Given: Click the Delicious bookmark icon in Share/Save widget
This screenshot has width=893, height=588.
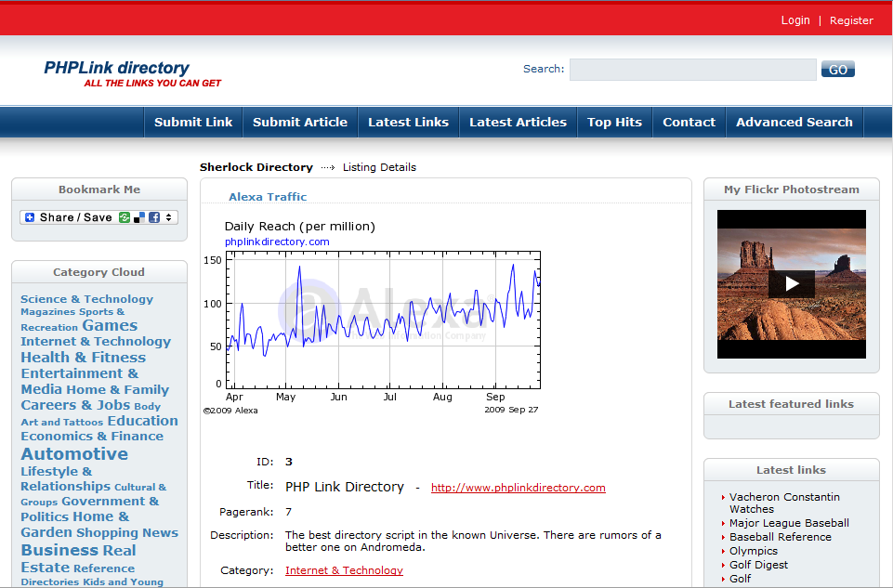Looking at the screenshot, I should (x=139, y=217).
